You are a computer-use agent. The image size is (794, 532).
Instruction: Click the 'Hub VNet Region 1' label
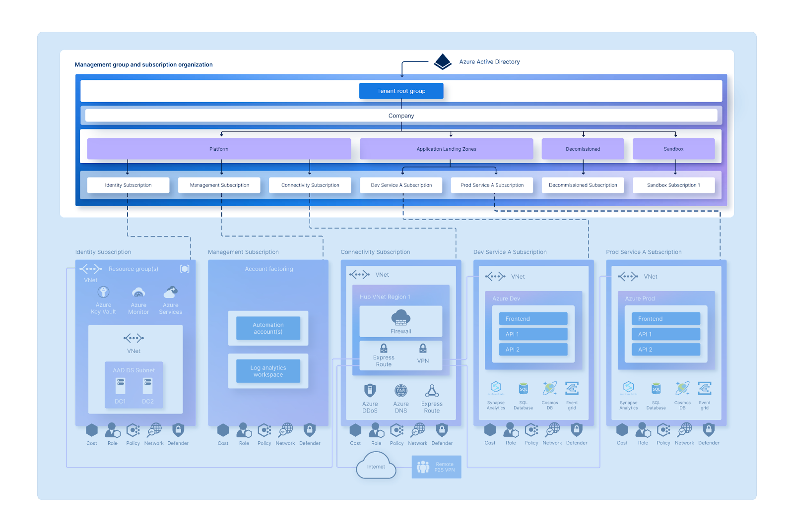[385, 297]
